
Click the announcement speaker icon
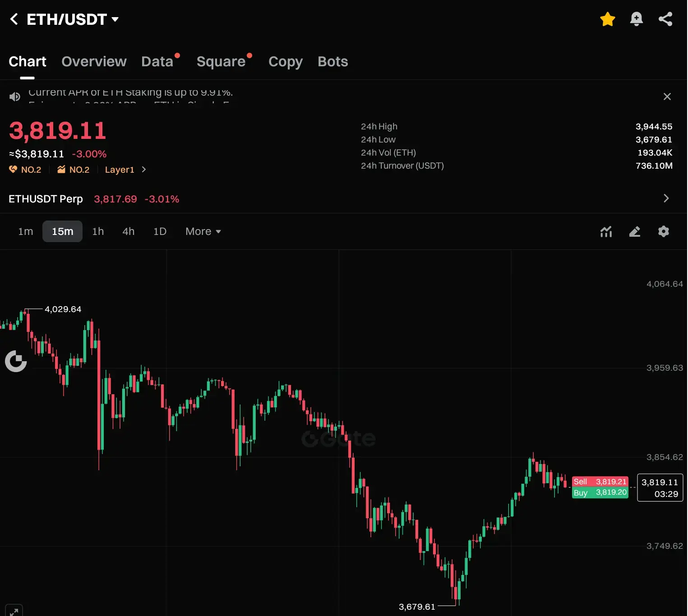[x=15, y=97]
